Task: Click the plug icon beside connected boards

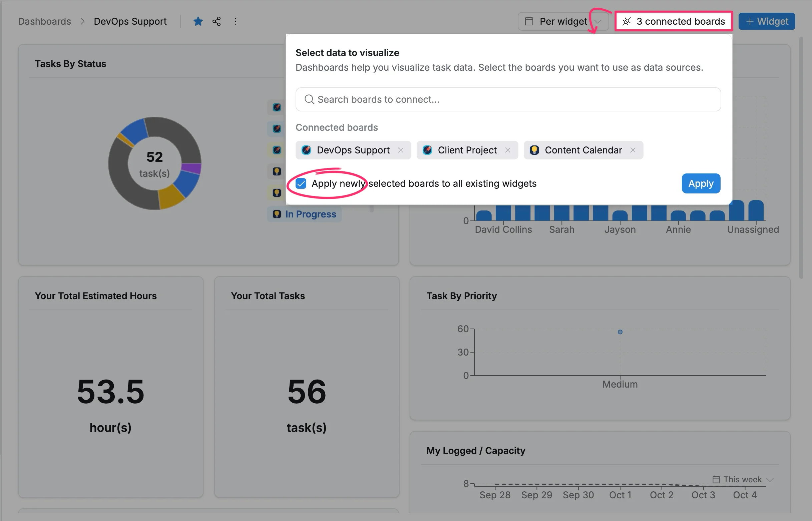Action: tap(626, 21)
